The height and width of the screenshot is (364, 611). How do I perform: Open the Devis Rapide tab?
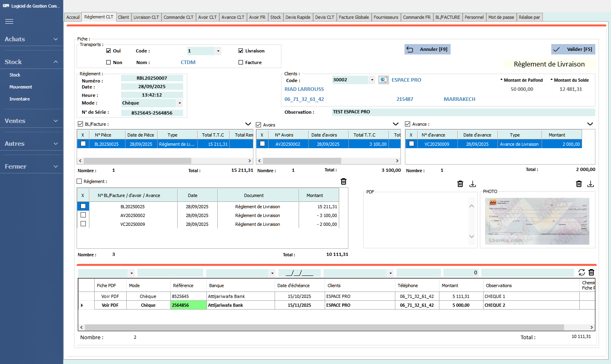(298, 17)
